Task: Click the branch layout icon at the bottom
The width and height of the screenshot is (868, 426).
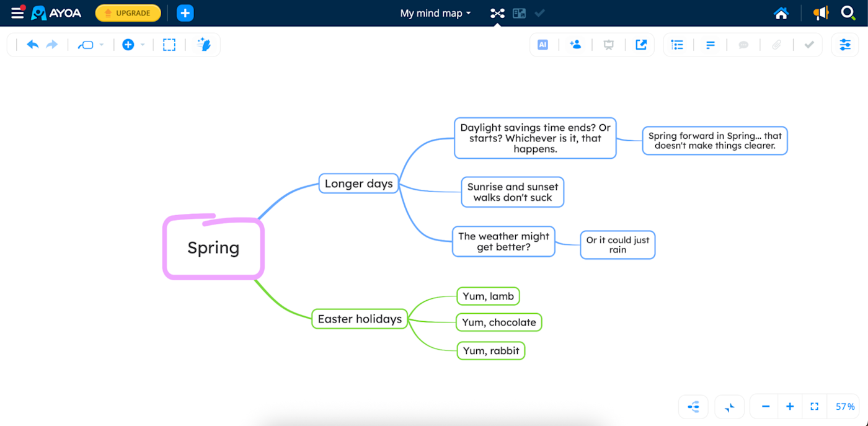Action: pyautogui.click(x=693, y=407)
